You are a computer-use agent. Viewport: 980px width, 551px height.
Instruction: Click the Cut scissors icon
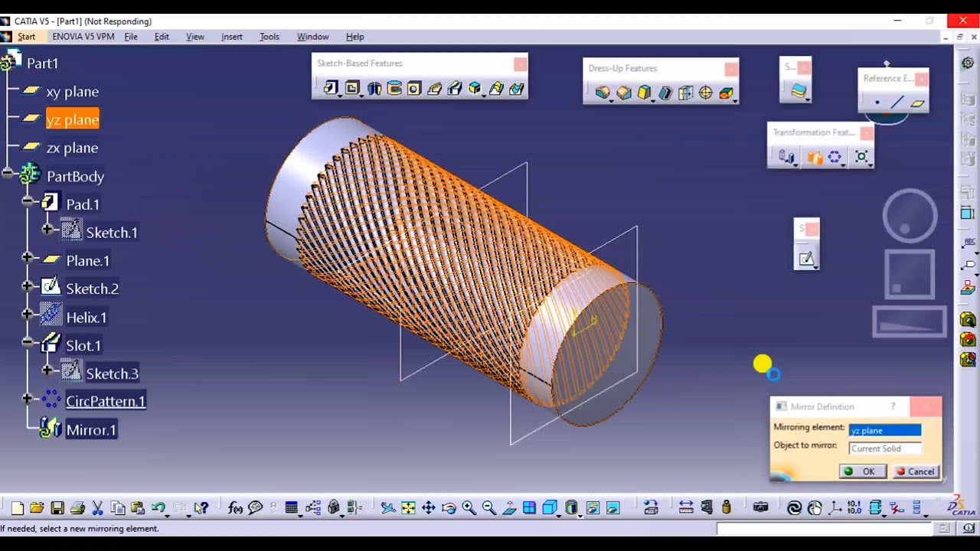97,507
